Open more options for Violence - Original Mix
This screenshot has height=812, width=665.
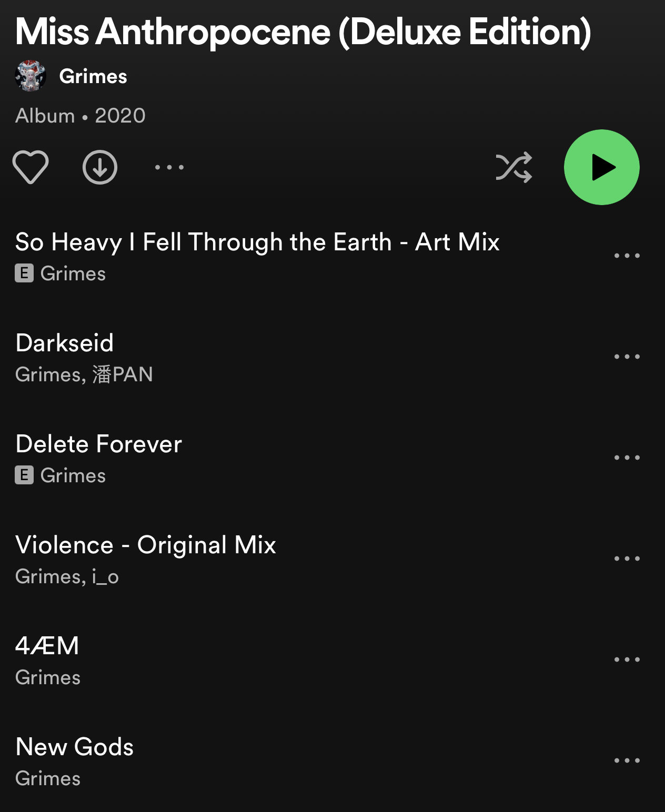[627, 559]
